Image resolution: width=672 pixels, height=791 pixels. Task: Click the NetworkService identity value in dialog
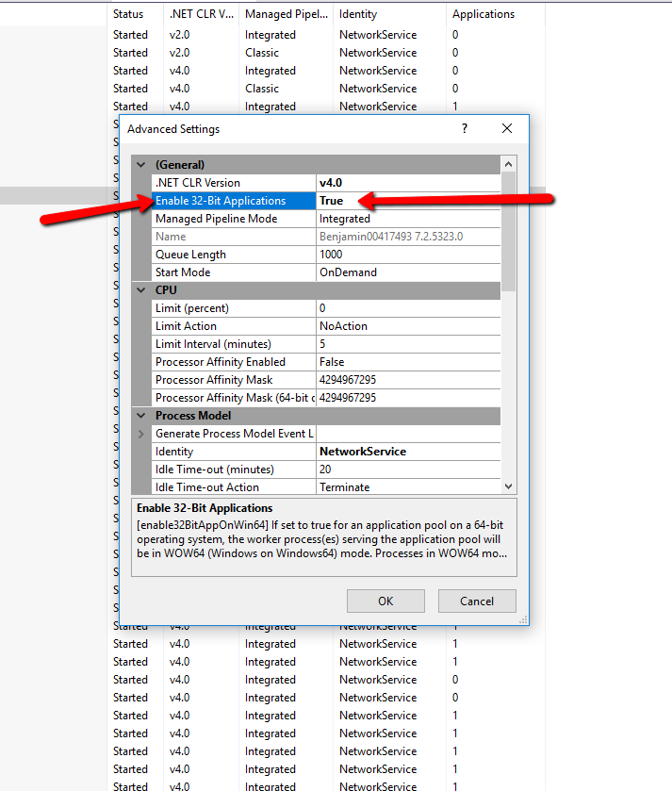408,452
